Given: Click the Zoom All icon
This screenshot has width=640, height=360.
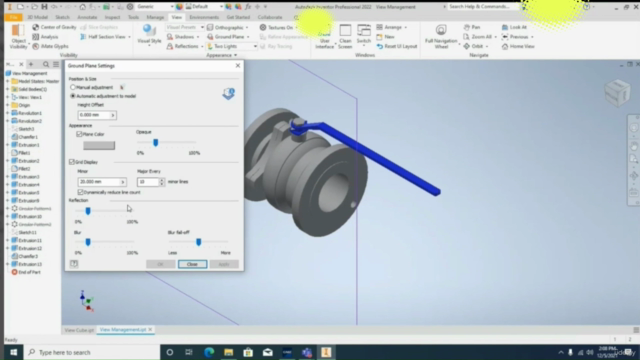Looking at the screenshot, I should pyautogui.click(x=467, y=37).
